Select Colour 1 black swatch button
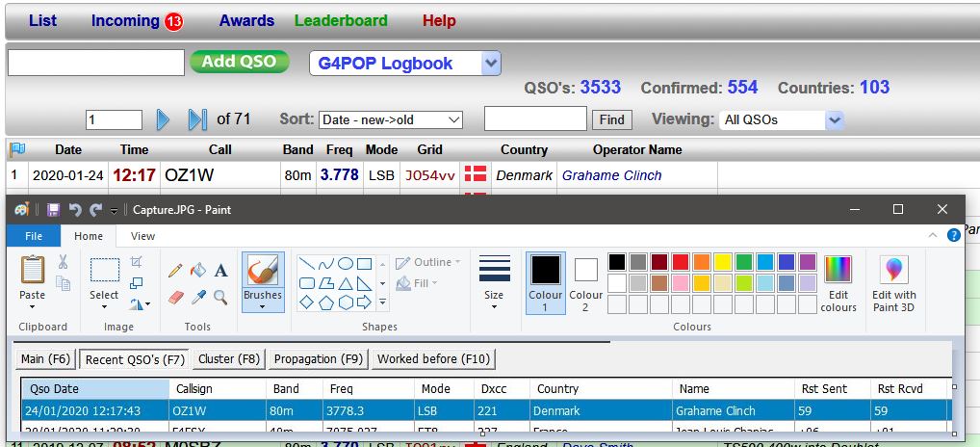 coord(546,282)
